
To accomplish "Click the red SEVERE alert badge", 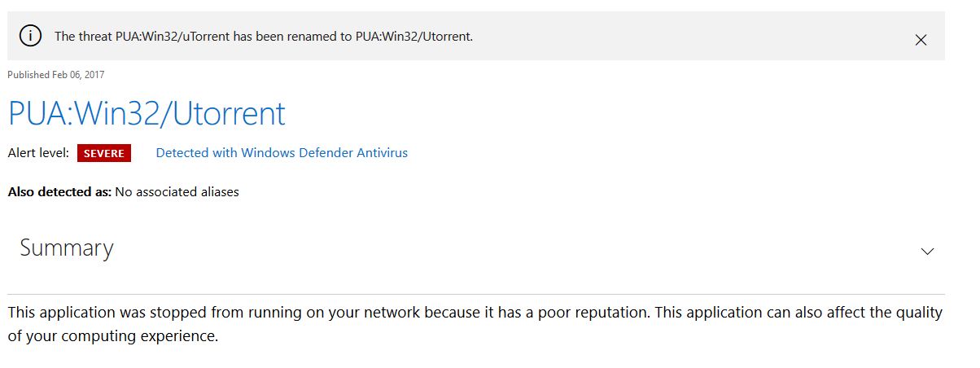I will click(x=103, y=153).
